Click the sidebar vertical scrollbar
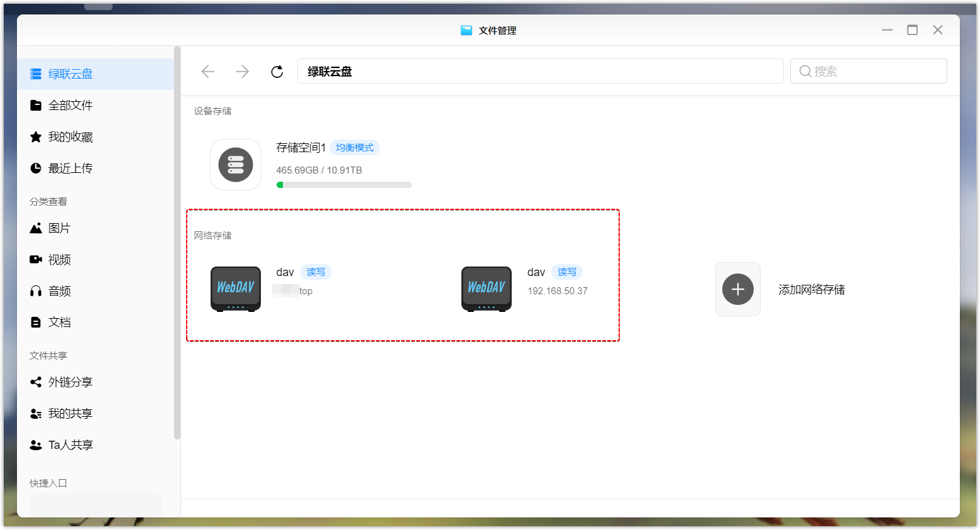Screen dimensions: 980x530 (x=177, y=243)
